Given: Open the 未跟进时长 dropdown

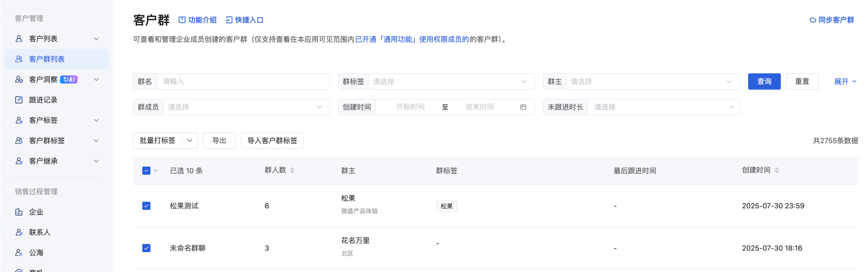Looking at the screenshot, I should click(x=663, y=107).
